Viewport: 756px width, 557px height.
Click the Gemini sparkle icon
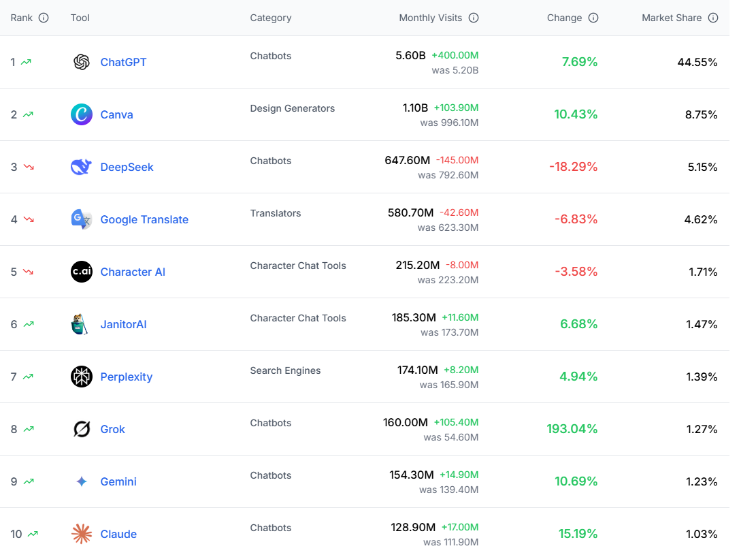pyautogui.click(x=82, y=481)
